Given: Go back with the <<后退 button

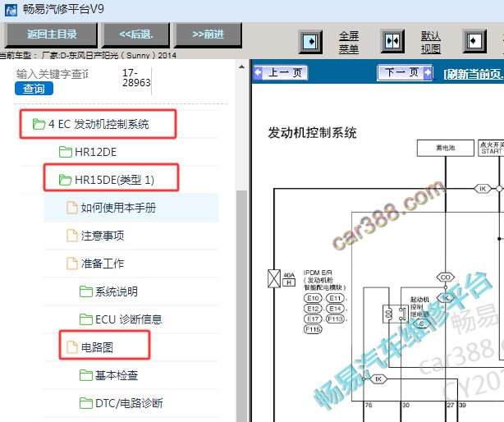Looking at the screenshot, I should click(135, 34).
